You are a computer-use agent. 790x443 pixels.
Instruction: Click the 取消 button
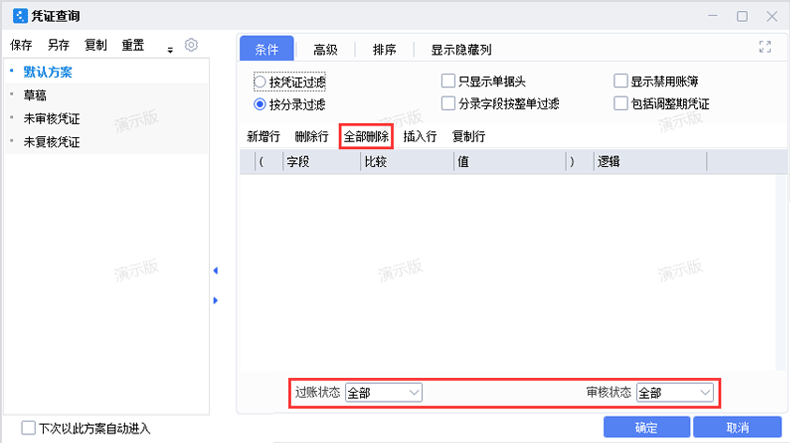738,427
